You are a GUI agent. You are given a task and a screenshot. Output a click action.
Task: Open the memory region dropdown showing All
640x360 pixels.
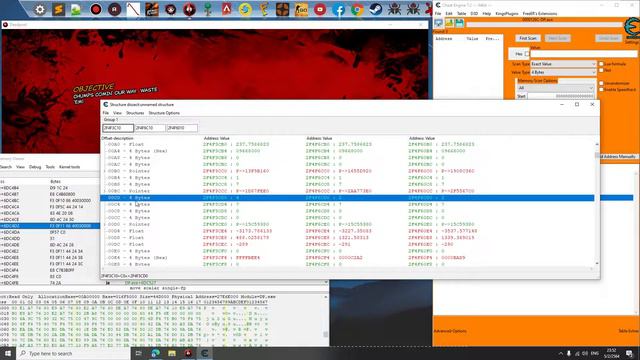pos(555,88)
